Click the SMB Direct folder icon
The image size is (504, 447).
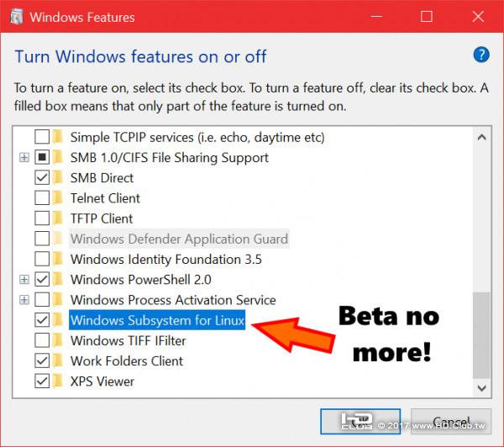point(58,177)
